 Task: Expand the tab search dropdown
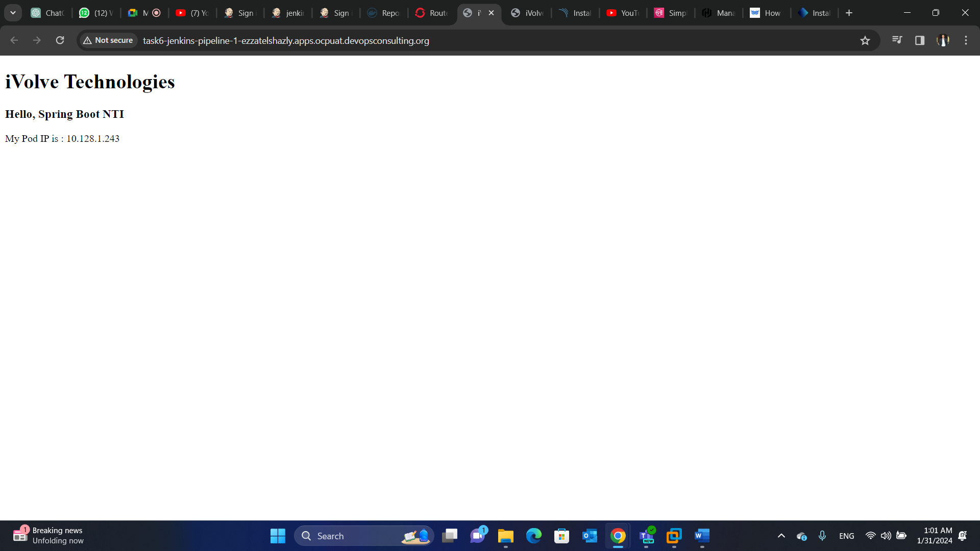[13, 13]
